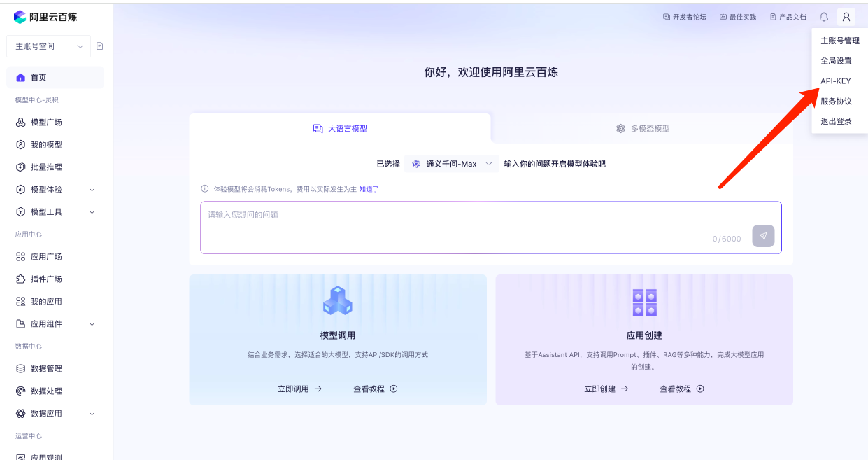Screen dimensions: 868x460
Task: Open the 主账号空间 workspace dropdown
Action: click(x=48, y=46)
